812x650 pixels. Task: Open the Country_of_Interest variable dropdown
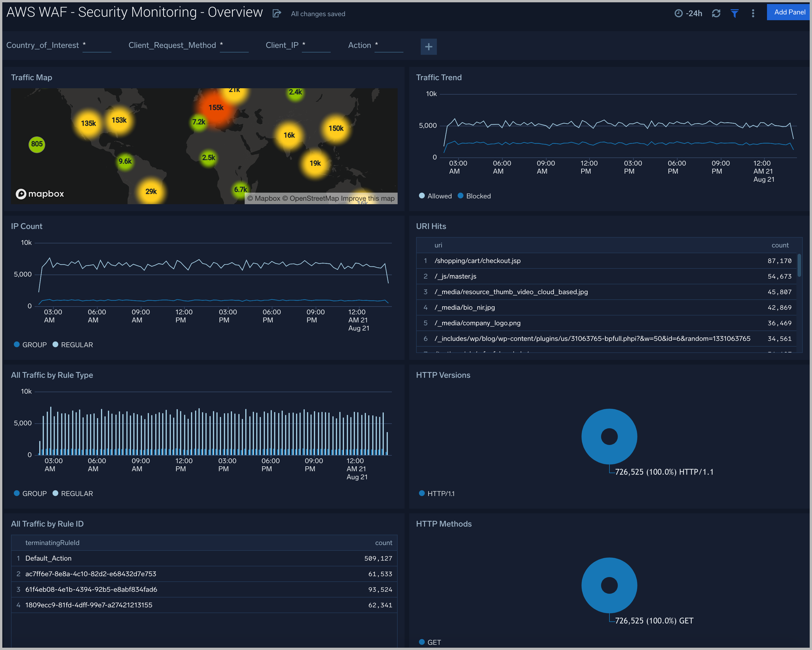click(96, 45)
